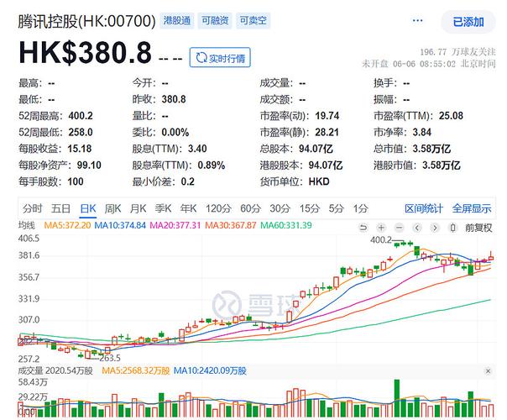Viewport: 507px width, 420px height.
Task: Click the 成交量 2020.54万股 label
Action: click(55, 370)
